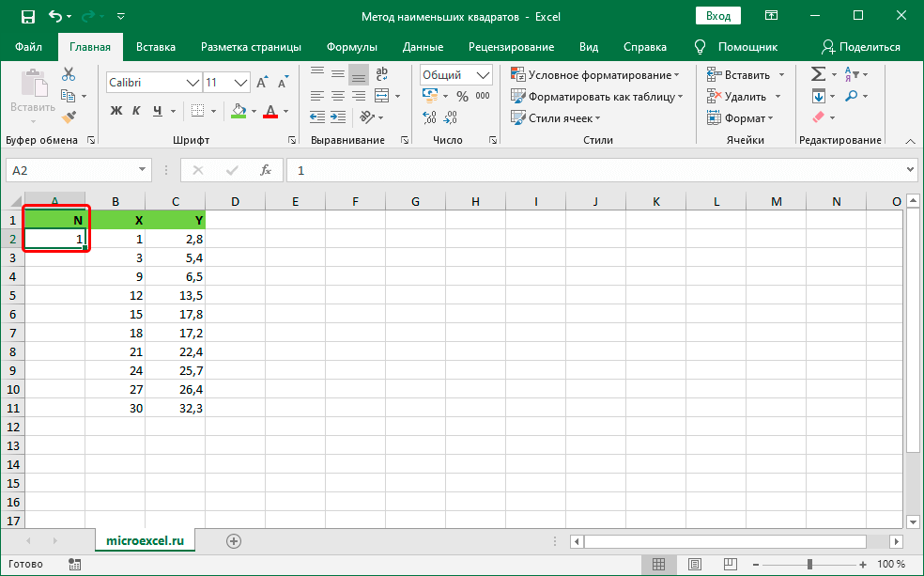Open the Формулы ribbon tab
This screenshot has width=924, height=576.
point(352,47)
